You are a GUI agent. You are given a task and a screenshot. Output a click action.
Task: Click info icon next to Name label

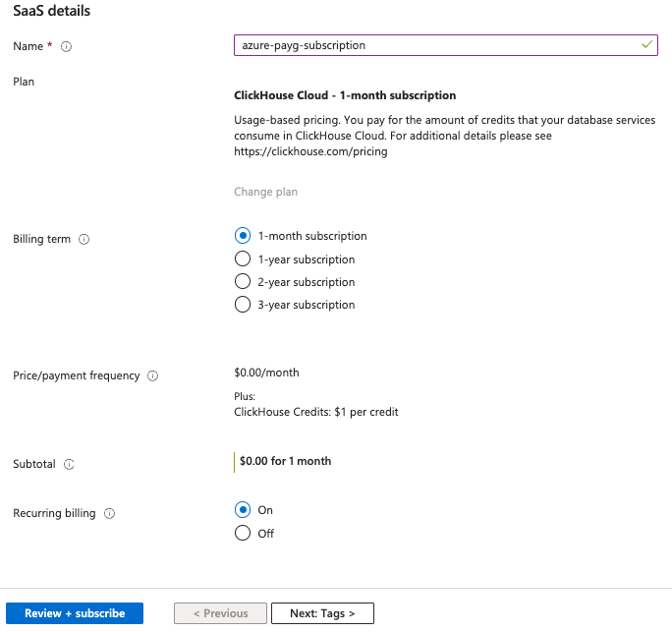[68, 46]
